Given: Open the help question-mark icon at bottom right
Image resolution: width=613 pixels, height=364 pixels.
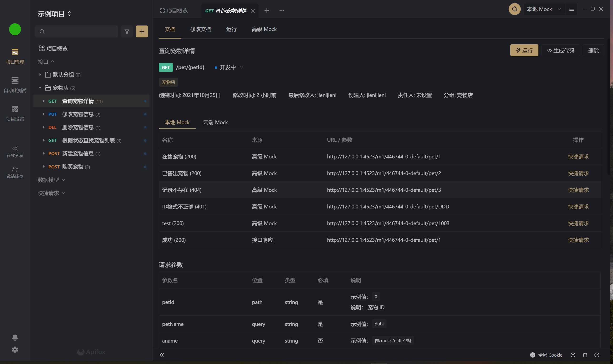Looking at the screenshot, I should pyautogui.click(x=597, y=355).
